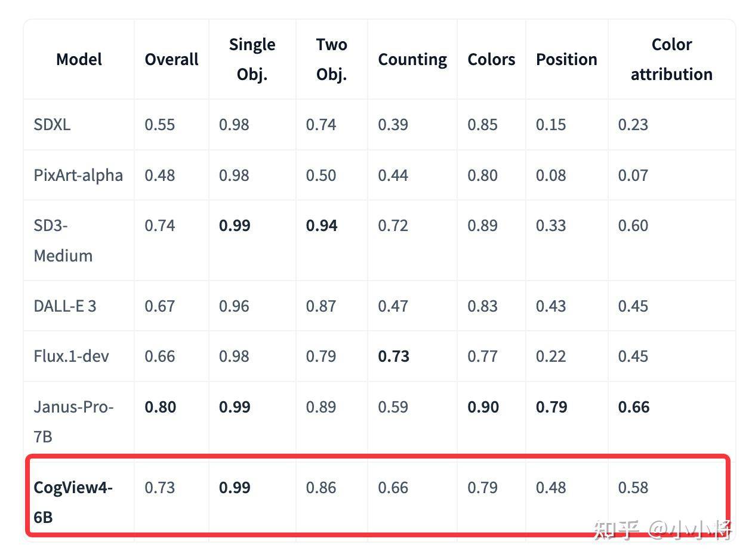Select the Counting column header
Screen dimensions: 752x560
412,60
